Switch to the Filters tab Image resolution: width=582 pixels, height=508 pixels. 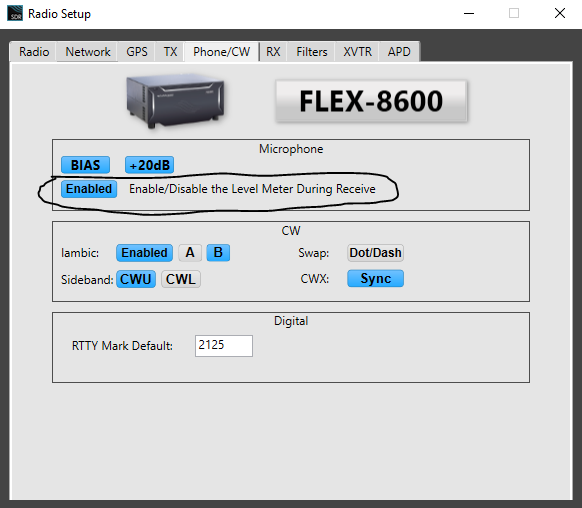click(312, 52)
